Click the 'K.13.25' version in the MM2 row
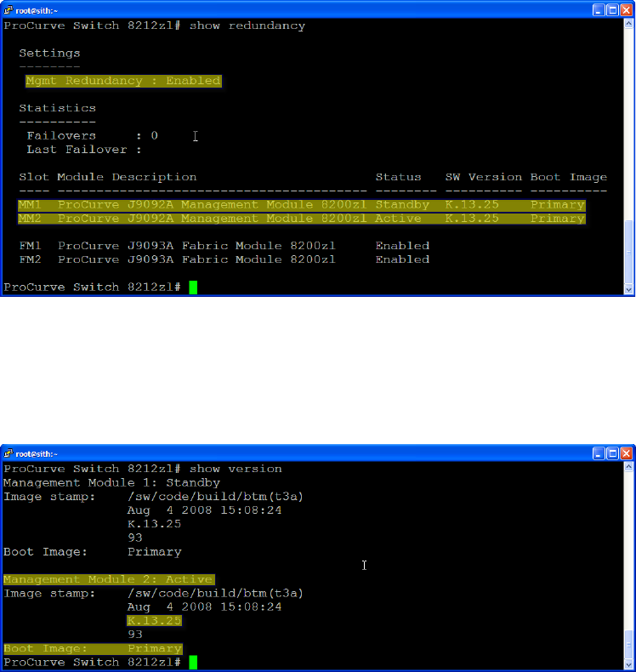This screenshot has height=672, width=636. point(472,219)
